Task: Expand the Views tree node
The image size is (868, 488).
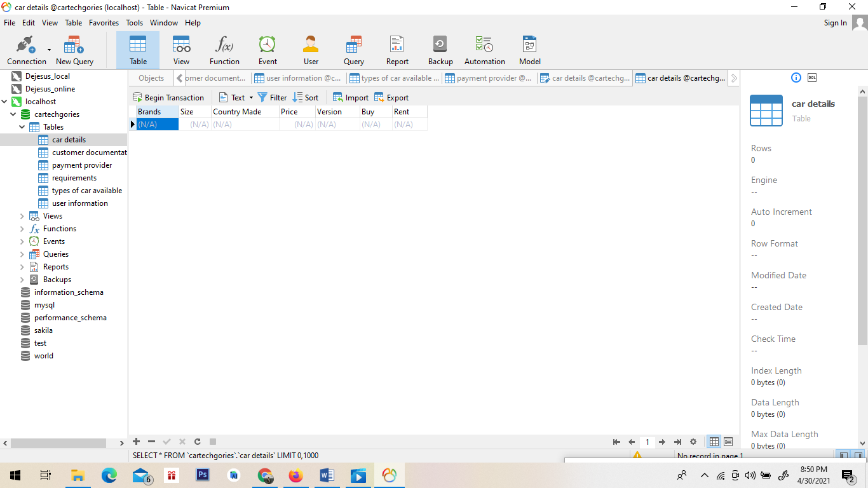Action: click(x=22, y=216)
